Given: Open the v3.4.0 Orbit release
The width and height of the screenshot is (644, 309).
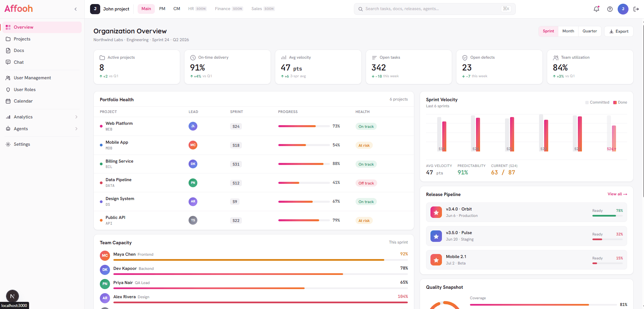Looking at the screenshot, I should tap(526, 212).
